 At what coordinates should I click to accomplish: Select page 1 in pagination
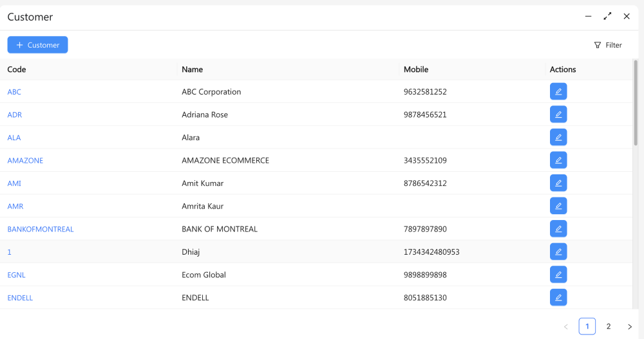tap(587, 327)
